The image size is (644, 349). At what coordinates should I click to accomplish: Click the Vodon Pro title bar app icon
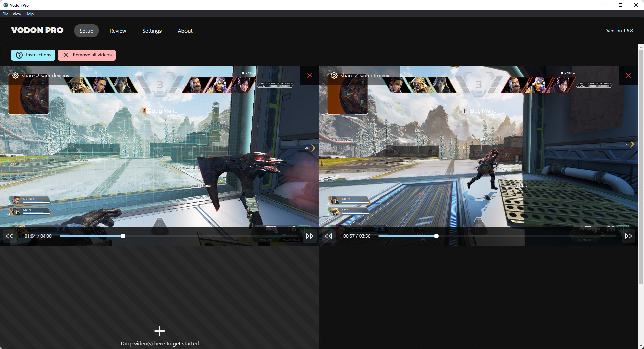(x=5, y=5)
